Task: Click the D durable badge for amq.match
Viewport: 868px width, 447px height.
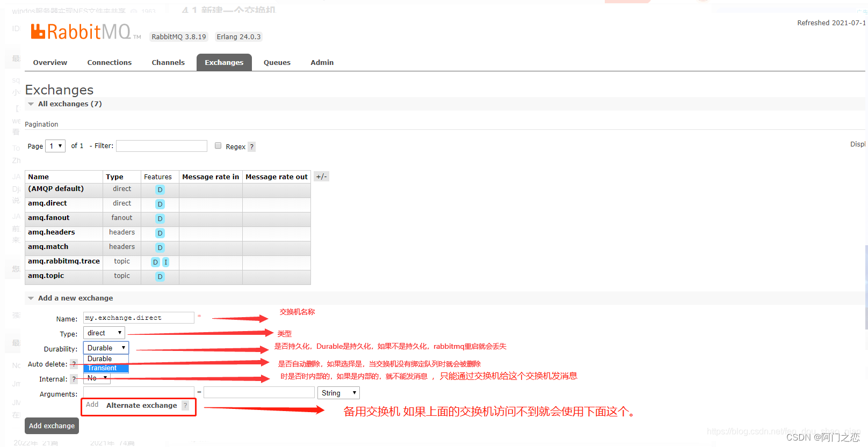Action: [x=160, y=248]
